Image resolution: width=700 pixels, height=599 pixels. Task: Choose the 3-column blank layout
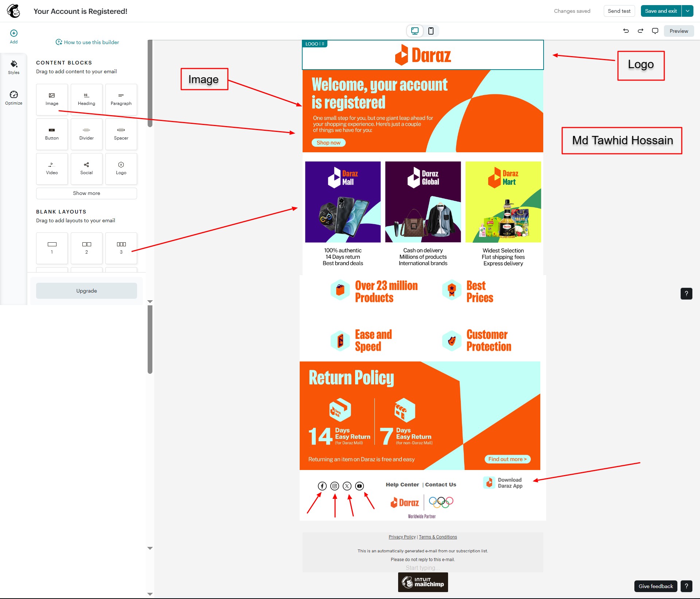(x=121, y=248)
